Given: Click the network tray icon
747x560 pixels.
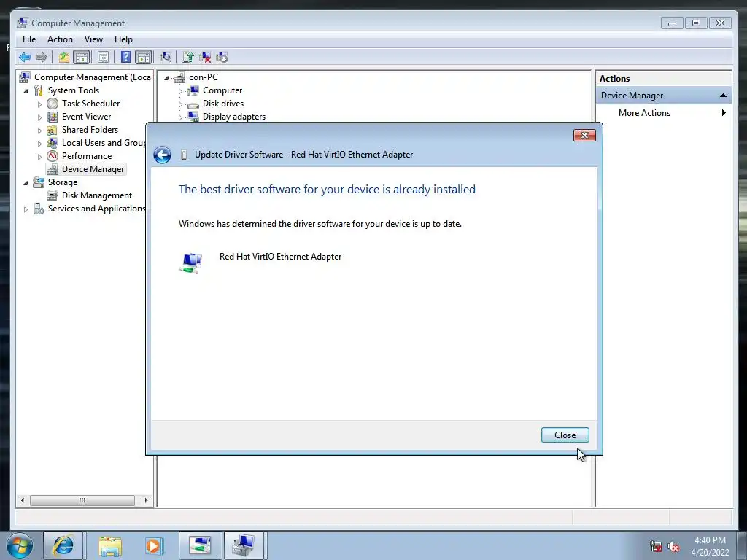Looking at the screenshot, I should coord(656,546).
